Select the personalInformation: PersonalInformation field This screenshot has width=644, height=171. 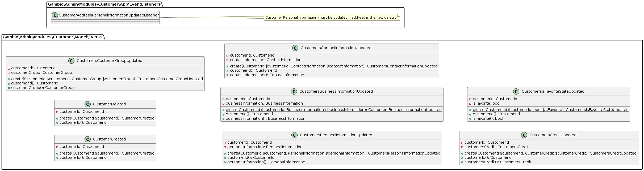pyautogui.click(x=265, y=147)
